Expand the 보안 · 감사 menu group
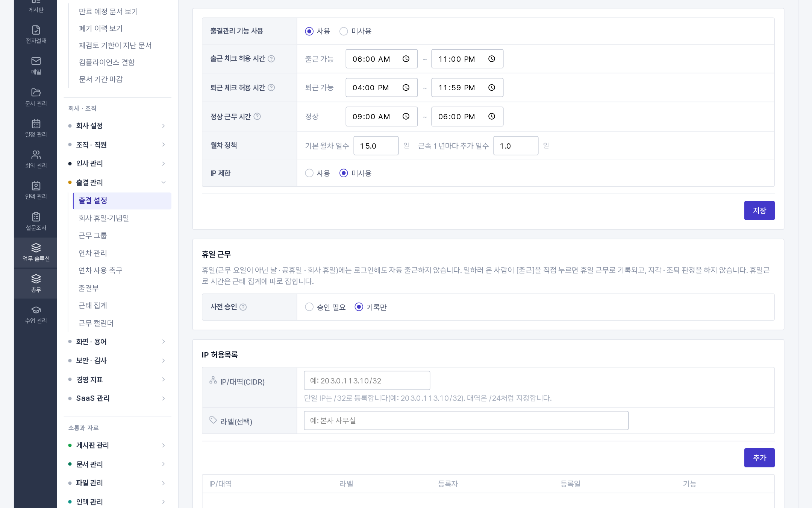 [x=117, y=360]
